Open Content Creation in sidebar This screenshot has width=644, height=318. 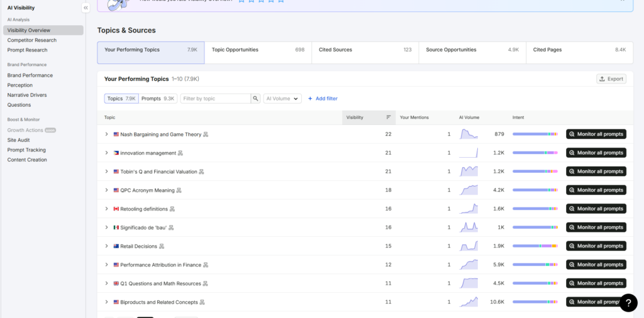click(x=27, y=160)
